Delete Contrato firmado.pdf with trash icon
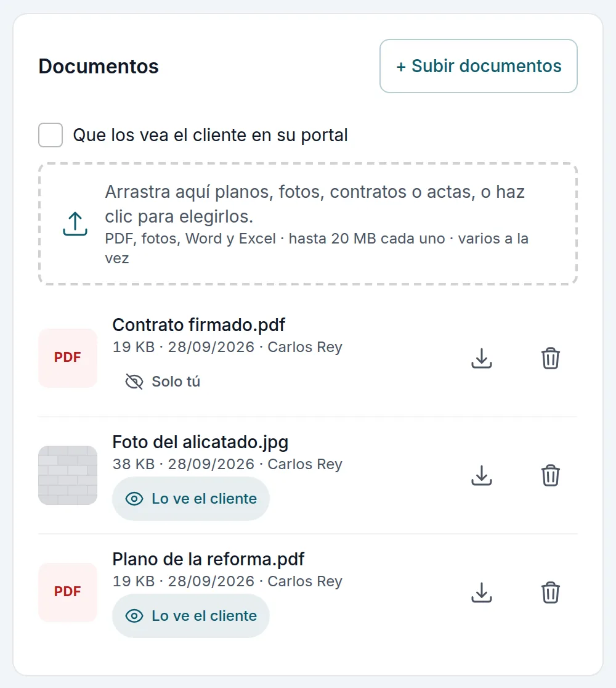The width and height of the screenshot is (616, 688). click(550, 358)
